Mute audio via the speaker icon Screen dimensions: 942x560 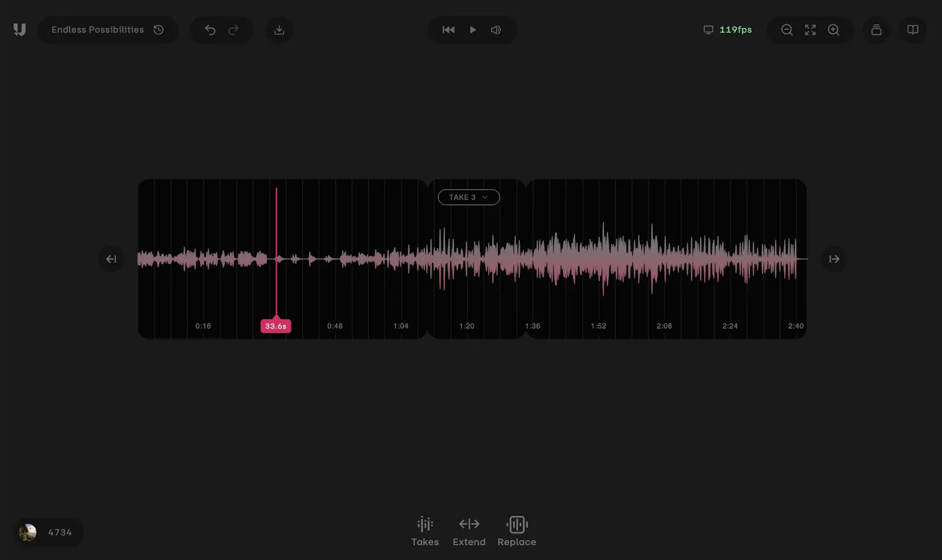[495, 29]
